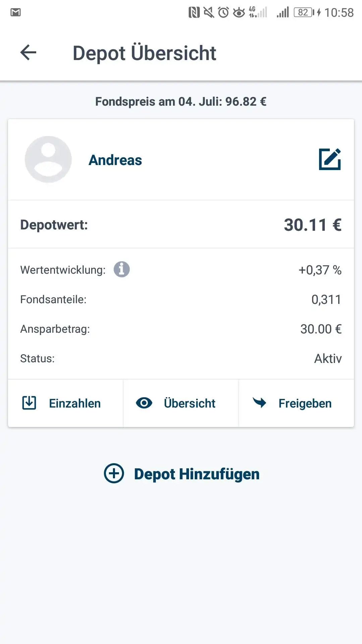Tap the Depot Übersicht page title
The image size is (362, 644).
[x=144, y=53]
